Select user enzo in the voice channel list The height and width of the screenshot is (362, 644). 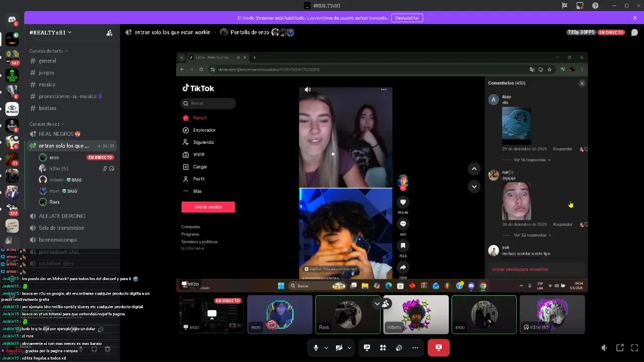coord(76,157)
